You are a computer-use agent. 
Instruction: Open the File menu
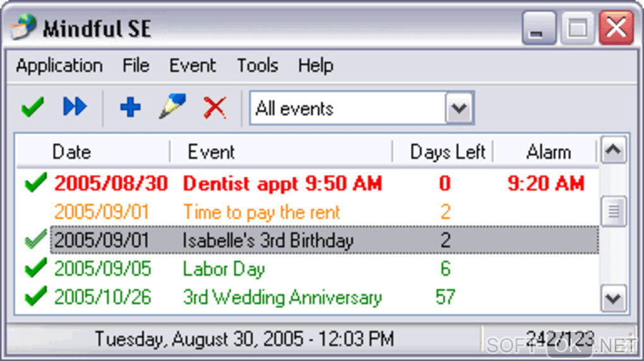(136, 66)
